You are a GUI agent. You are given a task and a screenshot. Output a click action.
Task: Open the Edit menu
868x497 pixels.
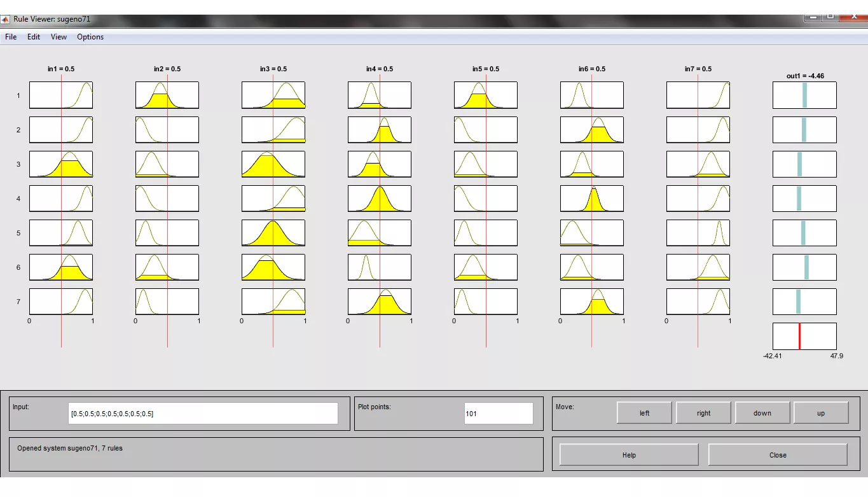pyautogui.click(x=34, y=37)
